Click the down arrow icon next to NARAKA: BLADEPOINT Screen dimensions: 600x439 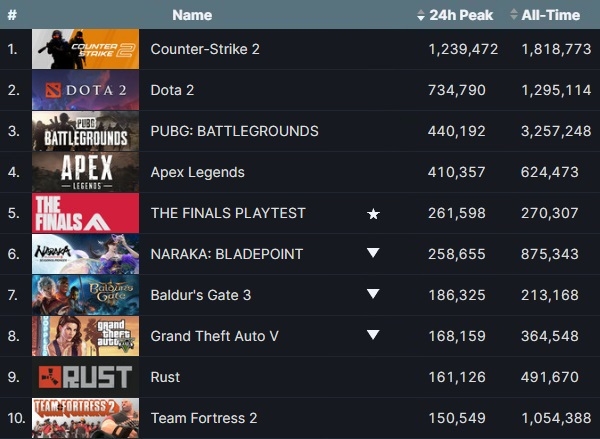373,253
